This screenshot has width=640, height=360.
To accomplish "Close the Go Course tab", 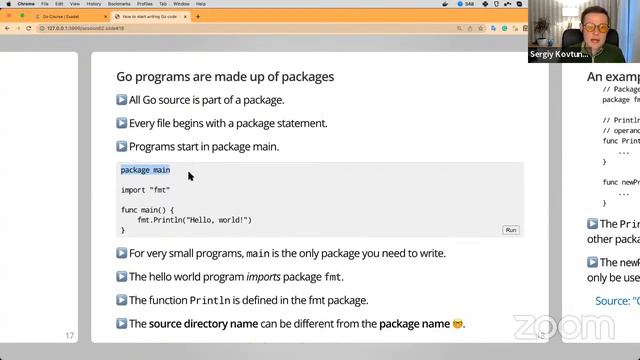I will (x=105, y=17).
